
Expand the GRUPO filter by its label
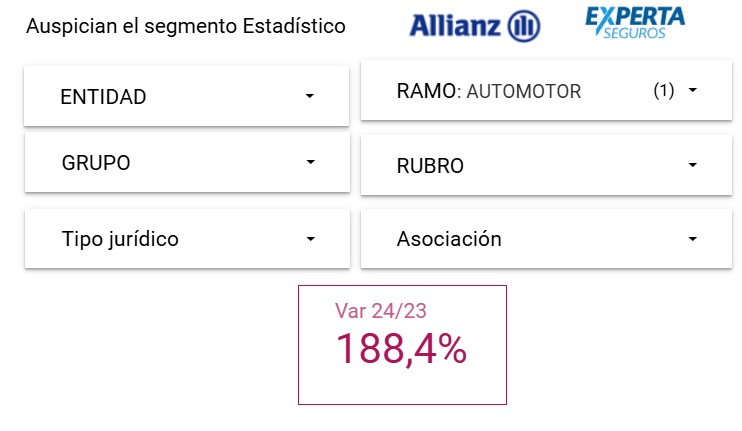point(96,163)
